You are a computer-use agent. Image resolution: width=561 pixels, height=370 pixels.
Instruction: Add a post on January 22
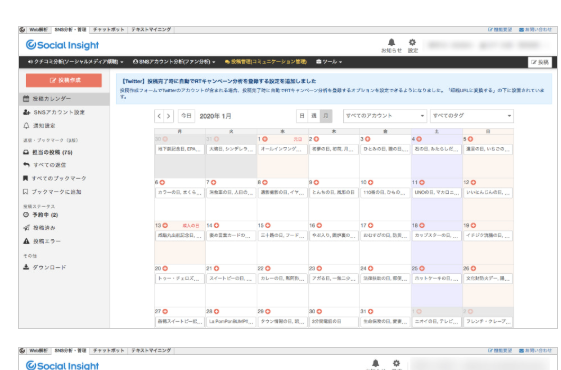click(x=268, y=268)
